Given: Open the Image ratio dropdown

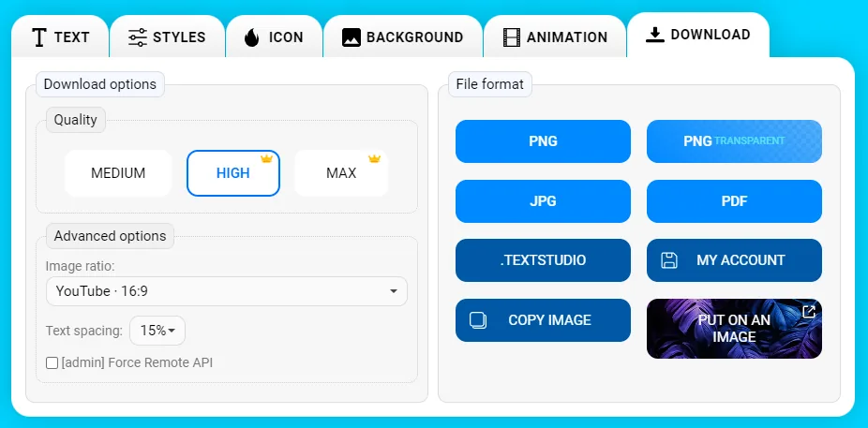Looking at the screenshot, I should coord(227,291).
